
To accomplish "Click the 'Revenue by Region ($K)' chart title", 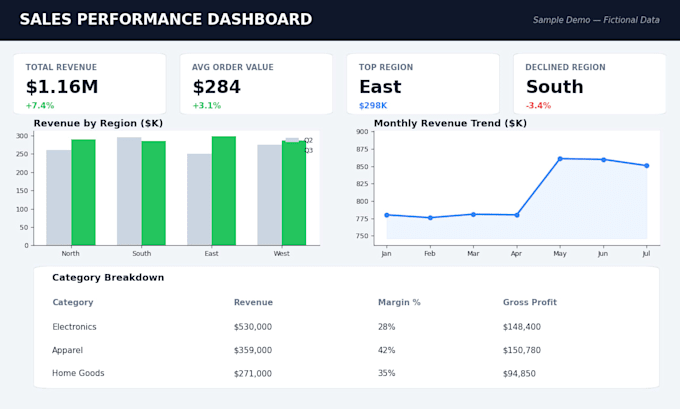I will [98, 123].
